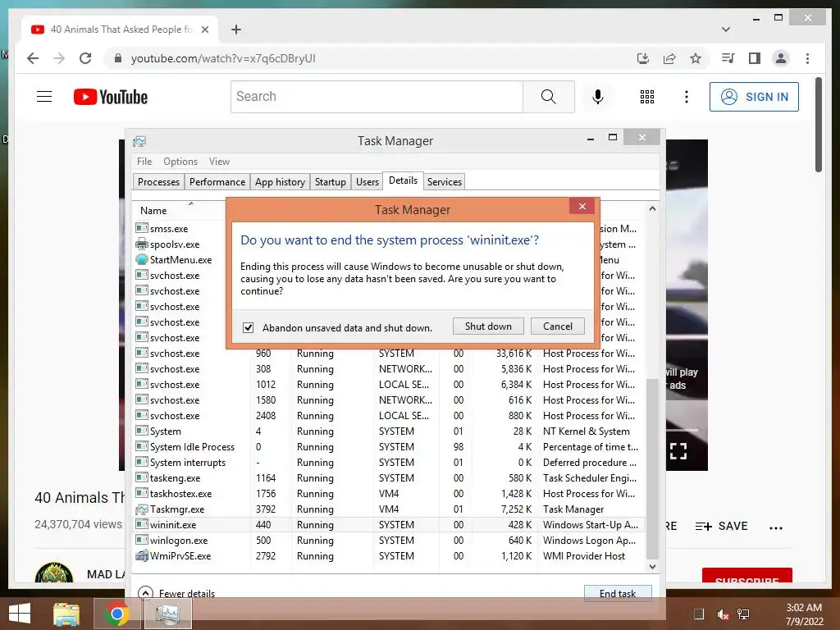Click the fullscreen icon on the video player
This screenshot has height=630, width=840.
pyautogui.click(x=678, y=451)
